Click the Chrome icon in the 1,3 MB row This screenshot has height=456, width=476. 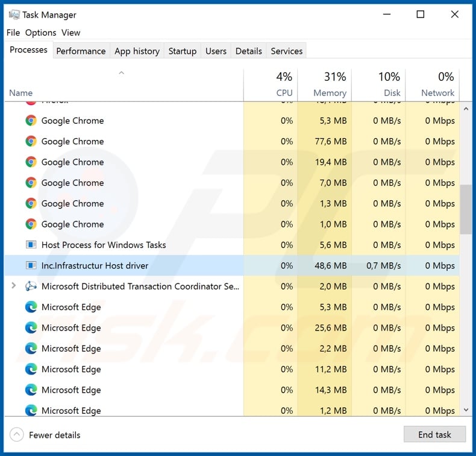(x=31, y=203)
